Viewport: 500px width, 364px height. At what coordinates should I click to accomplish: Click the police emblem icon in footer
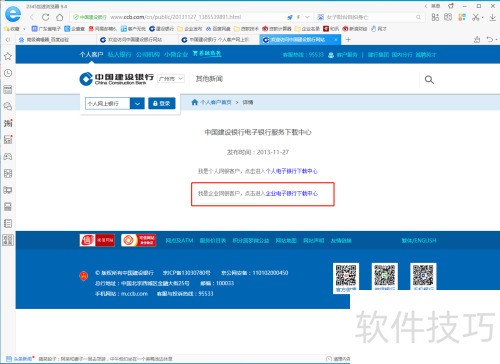(83, 276)
